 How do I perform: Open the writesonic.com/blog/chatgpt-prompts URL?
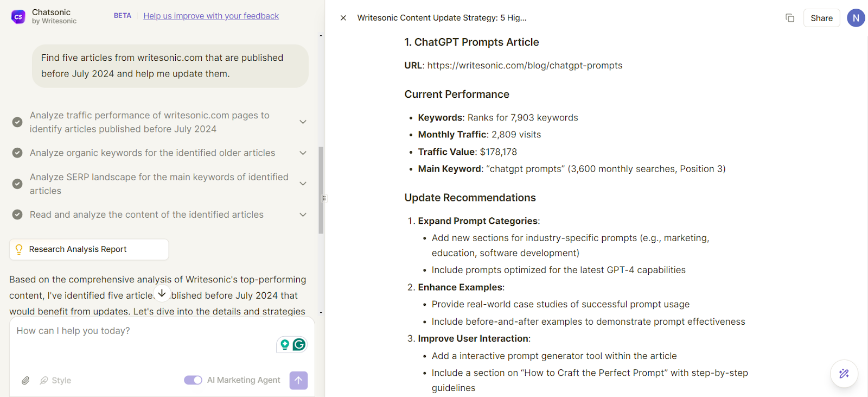(x=525, y=66)
